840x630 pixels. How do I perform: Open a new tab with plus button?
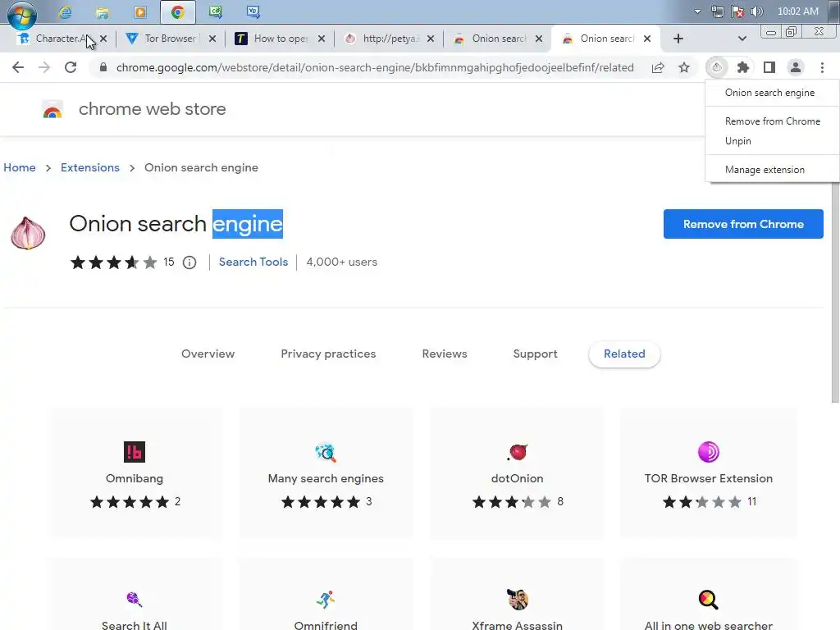click(678, 39)
